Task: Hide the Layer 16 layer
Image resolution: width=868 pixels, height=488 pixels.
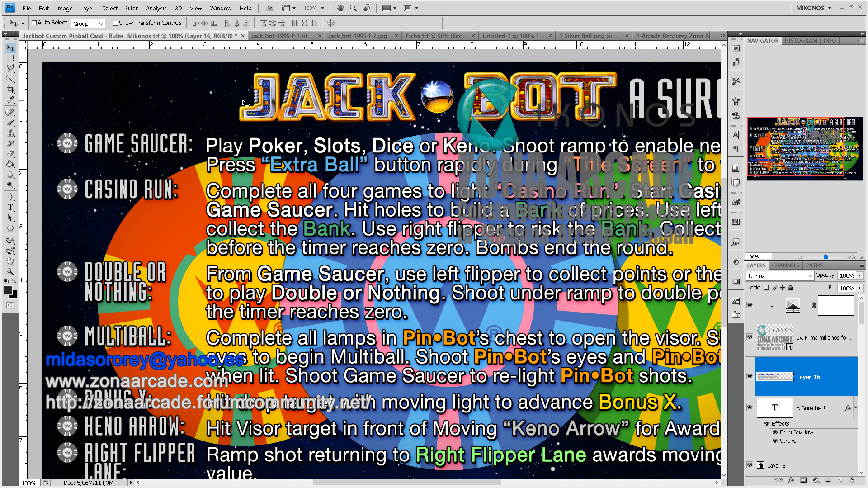Action: [750, 376]
